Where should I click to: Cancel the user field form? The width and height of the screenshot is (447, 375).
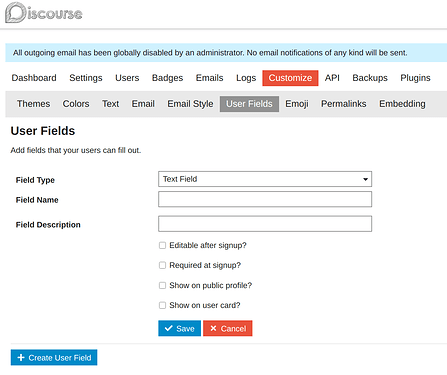(228, 328)
